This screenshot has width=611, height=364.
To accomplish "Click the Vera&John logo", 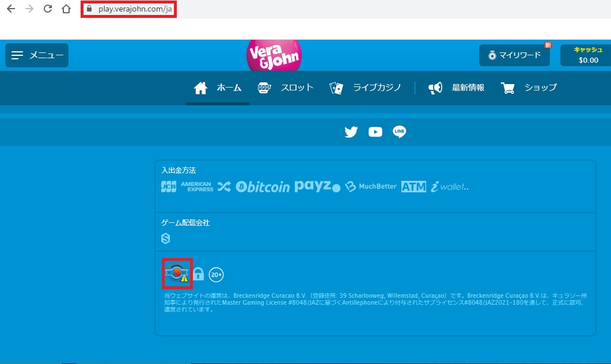I will coord(274,56).
